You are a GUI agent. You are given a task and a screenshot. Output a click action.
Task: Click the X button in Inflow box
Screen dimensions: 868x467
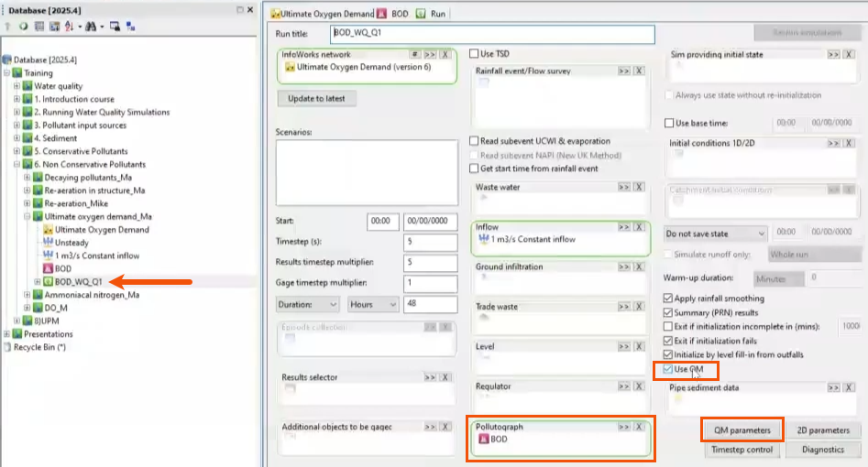pyautogui.click(x=639, y=227)
